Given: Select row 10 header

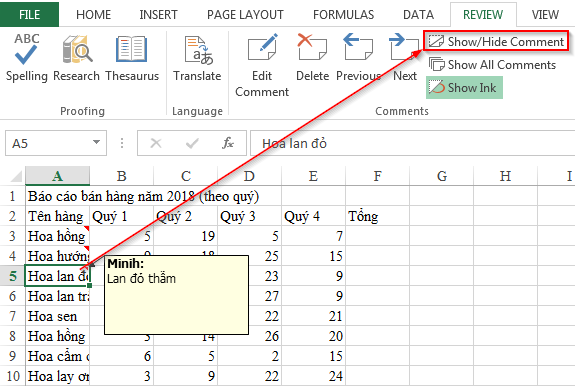Looking at the screenshot, I should click(x=12, y=376).
